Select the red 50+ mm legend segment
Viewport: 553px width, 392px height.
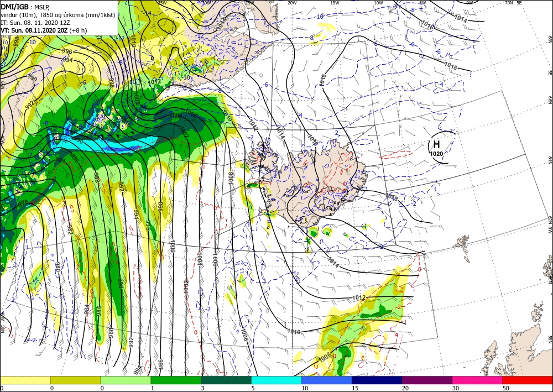528,380
